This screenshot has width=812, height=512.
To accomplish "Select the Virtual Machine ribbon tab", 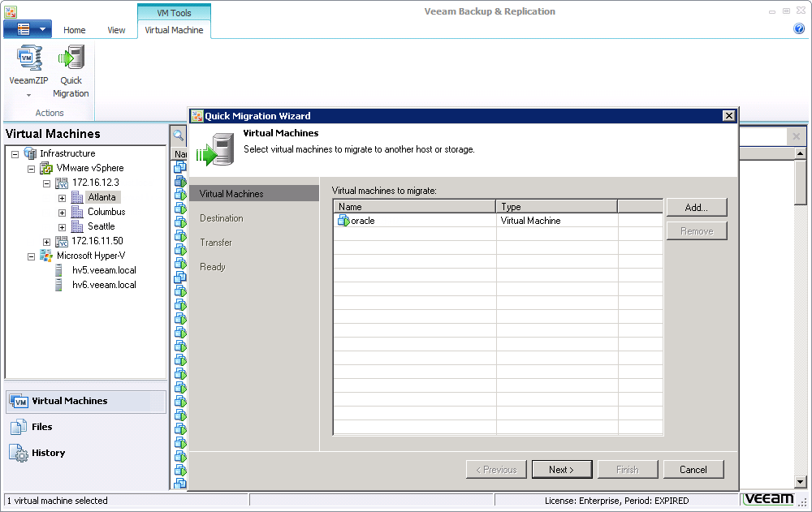I will click(174, 30).
